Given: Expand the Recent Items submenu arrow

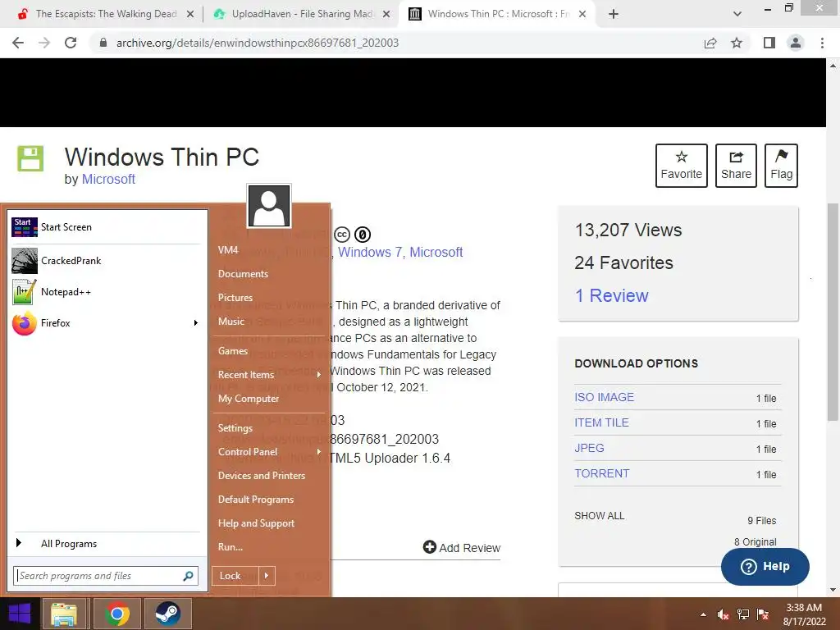Looking at the screenshot, I should [x=319, y=374].
